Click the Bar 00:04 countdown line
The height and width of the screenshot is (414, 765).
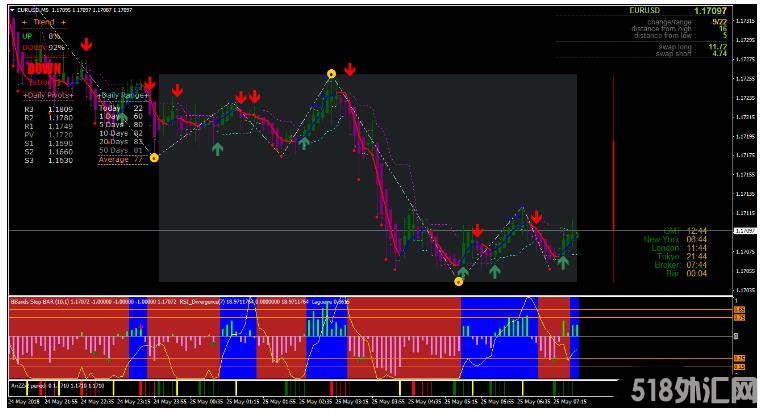pyautogui.click(x=686, y=274)
